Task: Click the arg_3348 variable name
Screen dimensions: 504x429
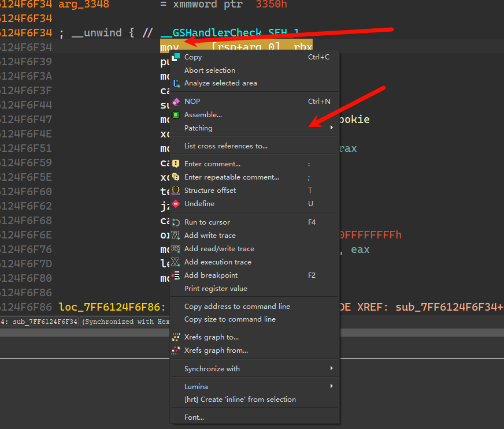Action: [x=84, y=5]
